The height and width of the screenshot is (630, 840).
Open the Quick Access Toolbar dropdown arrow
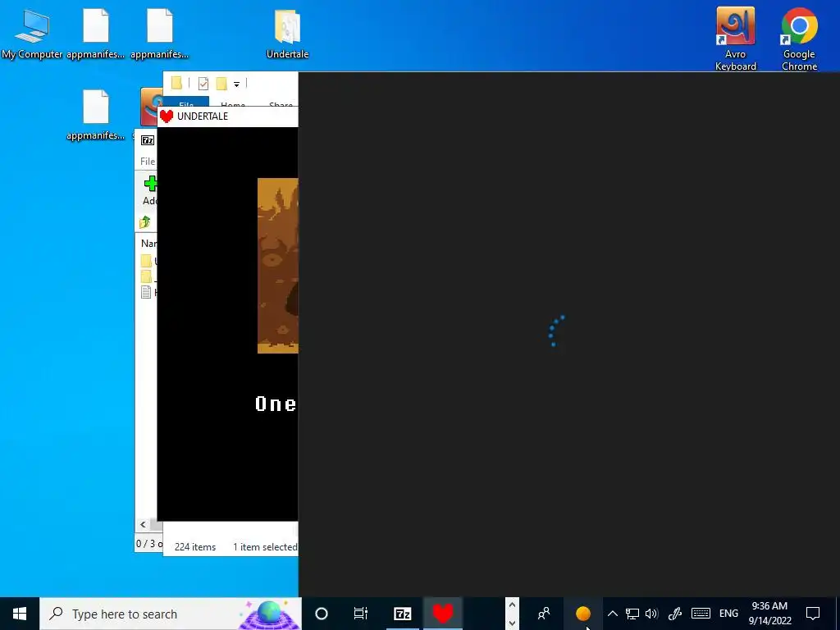(x=236, y=84)
